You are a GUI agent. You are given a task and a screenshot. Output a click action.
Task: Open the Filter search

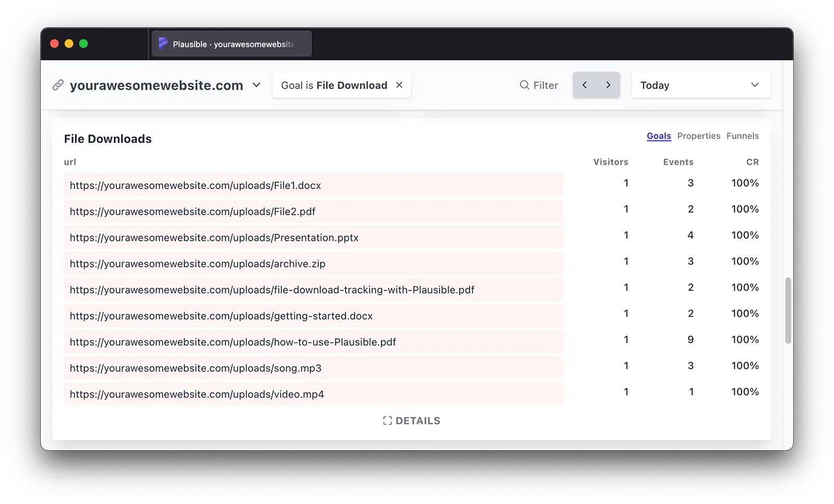[539, 85]
